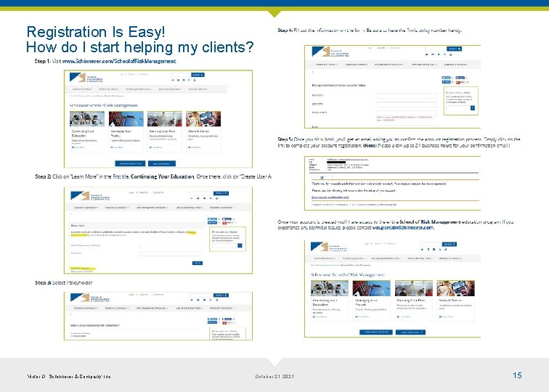Open the www.Schinnerer.com/SchoolofRiskManagement link in Step 1
549x392 pixels.
119,61
